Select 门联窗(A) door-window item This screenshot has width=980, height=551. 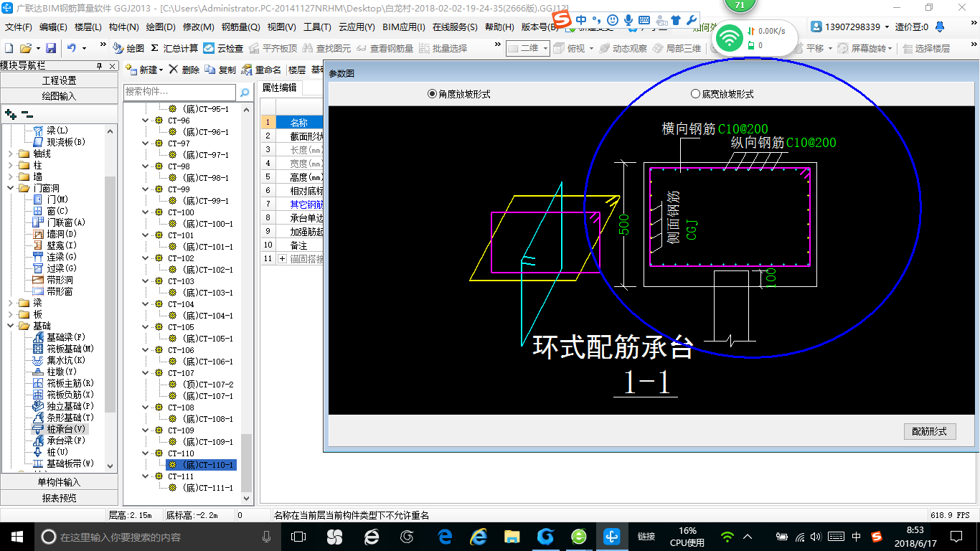pyautogui.click(x=60, y=222)
